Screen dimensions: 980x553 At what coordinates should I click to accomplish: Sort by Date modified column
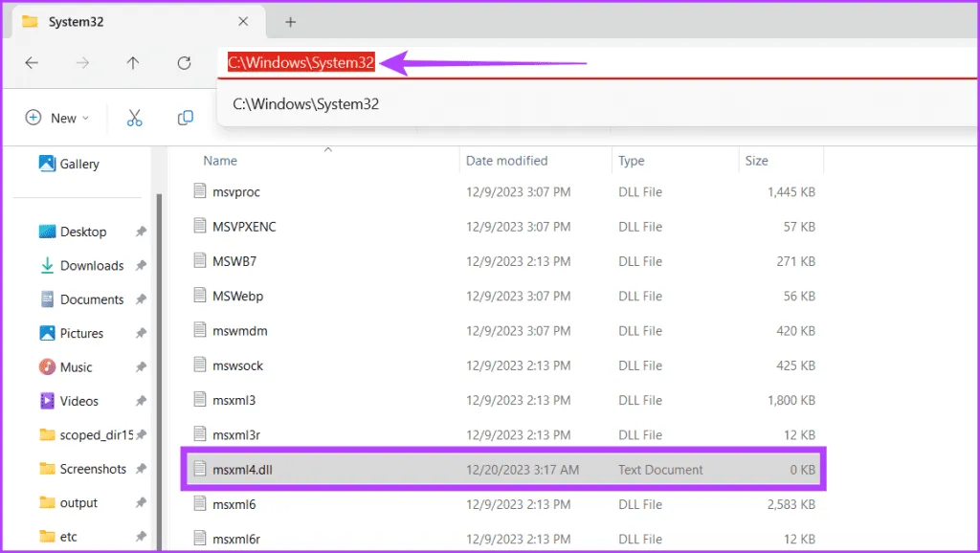click(x=506, y=161)
